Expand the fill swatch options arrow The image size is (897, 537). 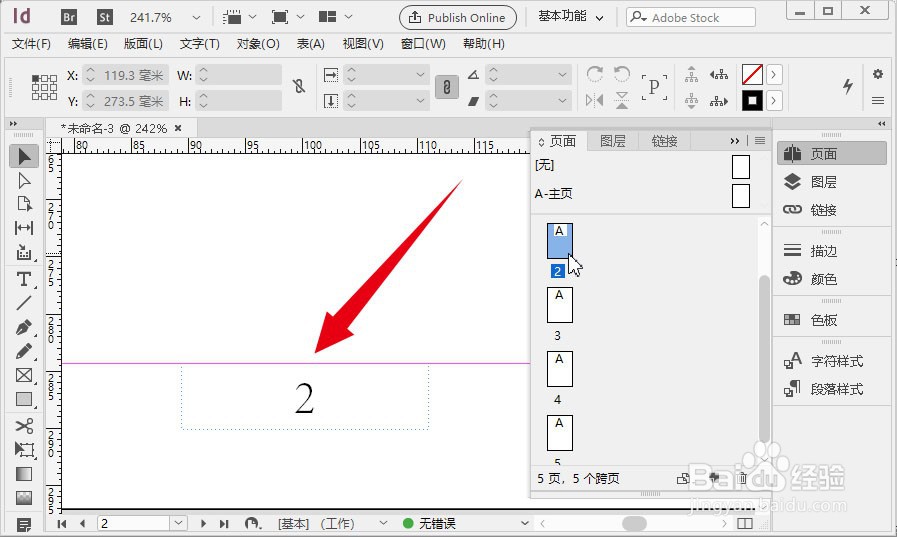(x=773, y=74)
